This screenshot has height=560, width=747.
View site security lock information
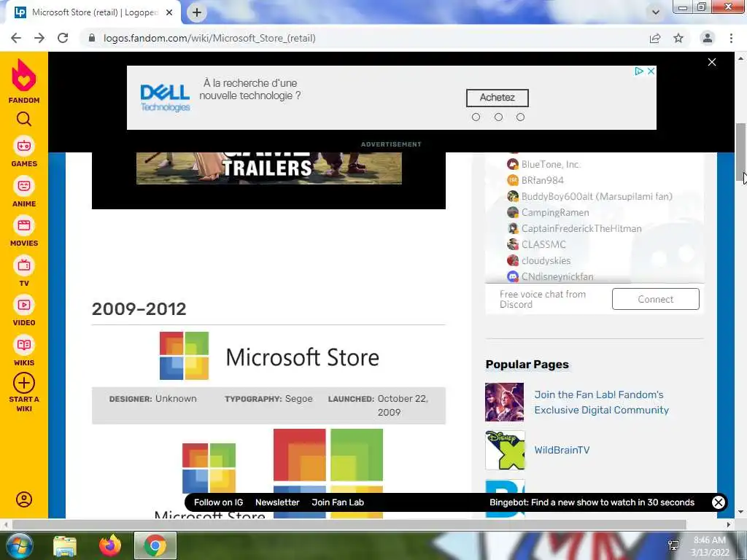92,38
